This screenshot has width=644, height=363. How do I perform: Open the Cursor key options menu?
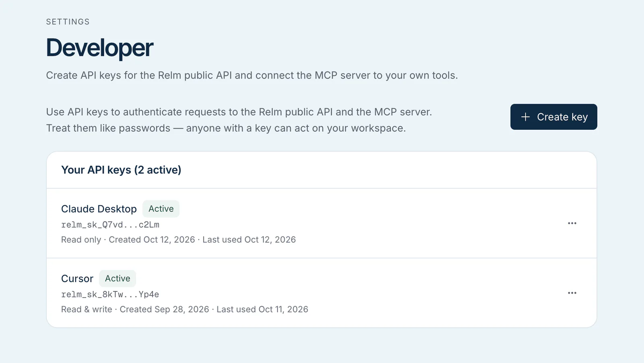click(572, 293)
